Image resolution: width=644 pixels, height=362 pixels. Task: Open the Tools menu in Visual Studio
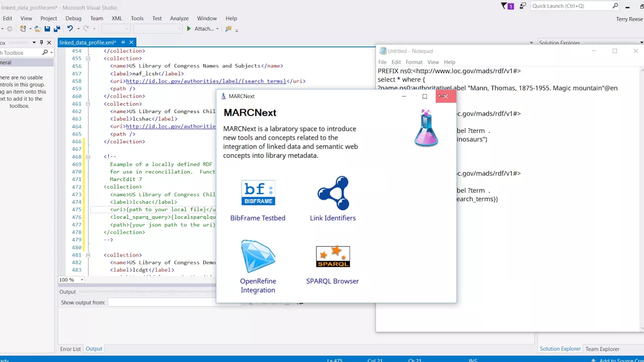point(137,19)
